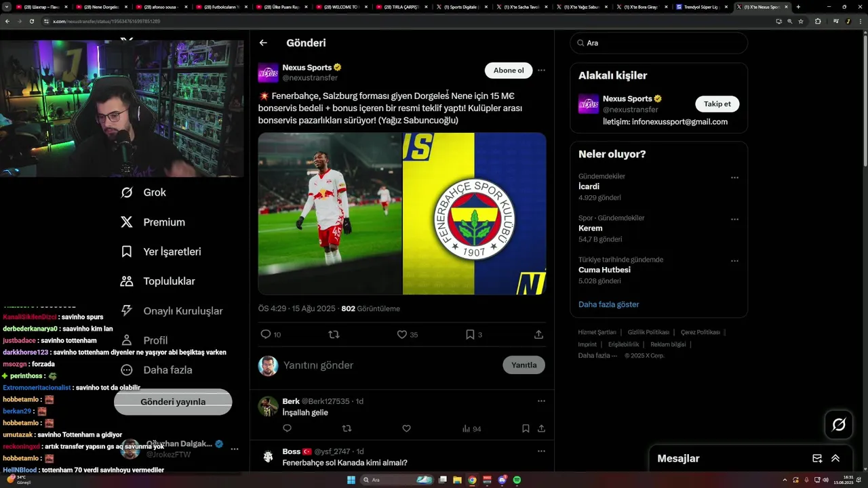This screenshot has width=868, height=488.
Task: Open the Kerem trending topic
Action: [x=658, y=228]
